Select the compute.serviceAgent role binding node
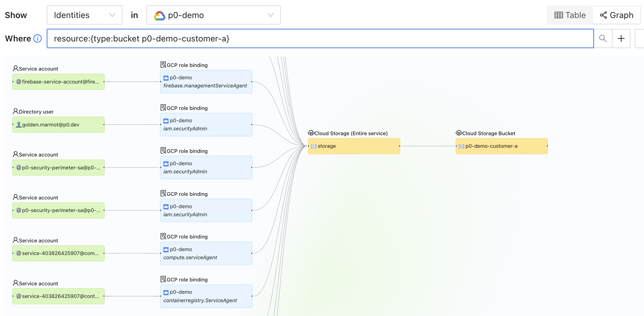This screenshot has width=644, height=316. [206, 253]
